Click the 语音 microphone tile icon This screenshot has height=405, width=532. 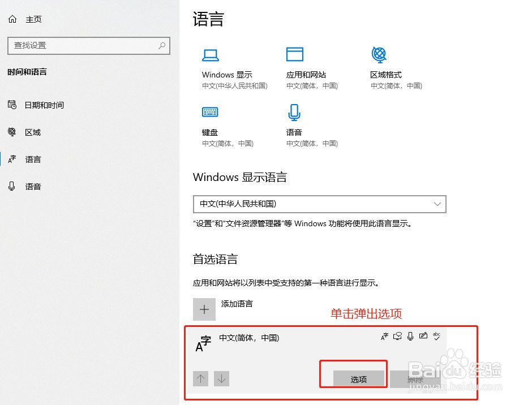[x=294, y=112]
